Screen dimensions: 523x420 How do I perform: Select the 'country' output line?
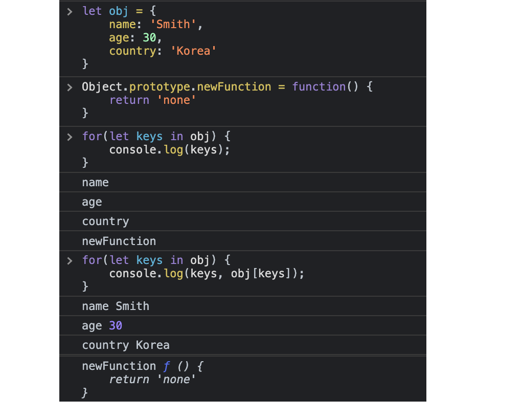(105, 221)
